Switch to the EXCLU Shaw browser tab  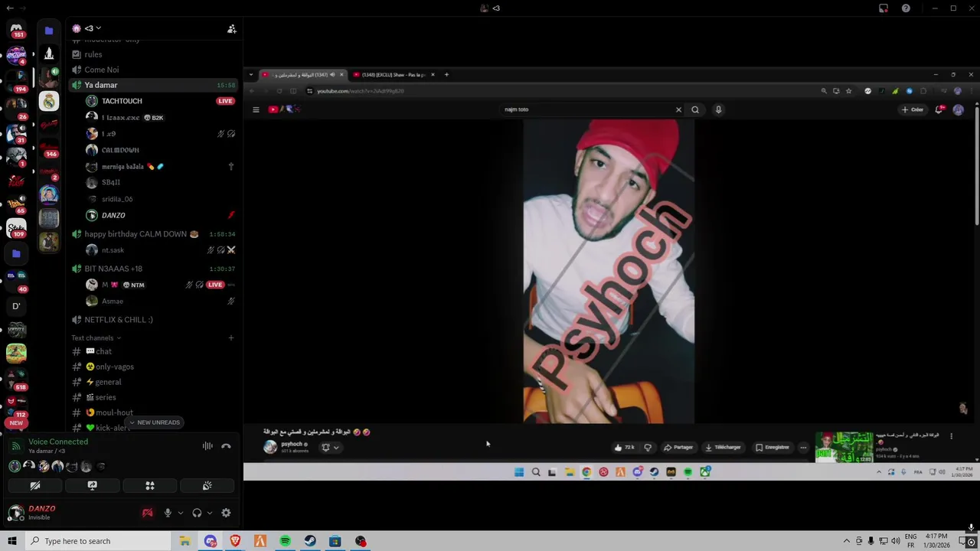click(394, 75)
